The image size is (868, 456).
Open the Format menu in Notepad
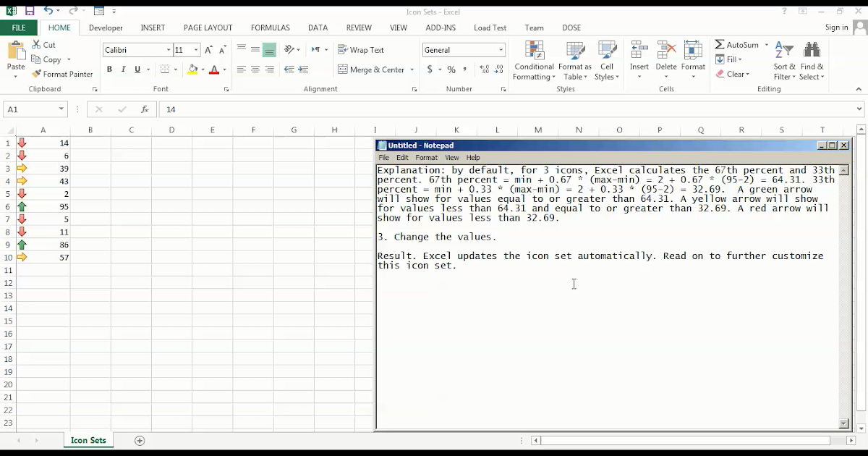[x=426, y=157]
